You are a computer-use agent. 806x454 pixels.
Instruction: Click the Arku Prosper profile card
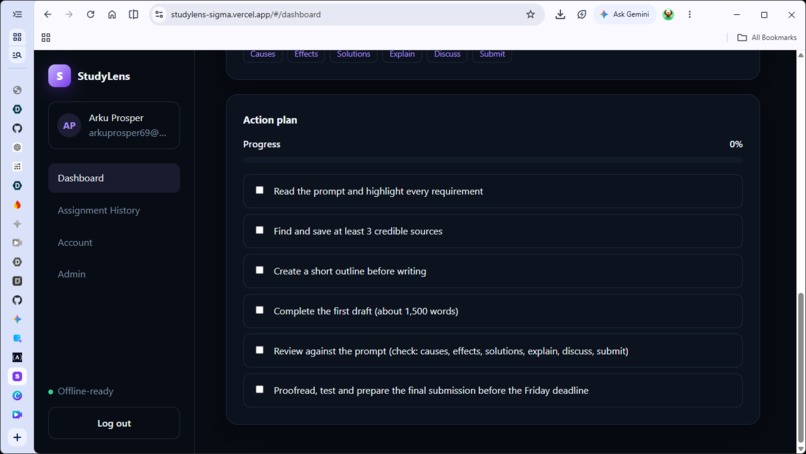coord(114,125)
